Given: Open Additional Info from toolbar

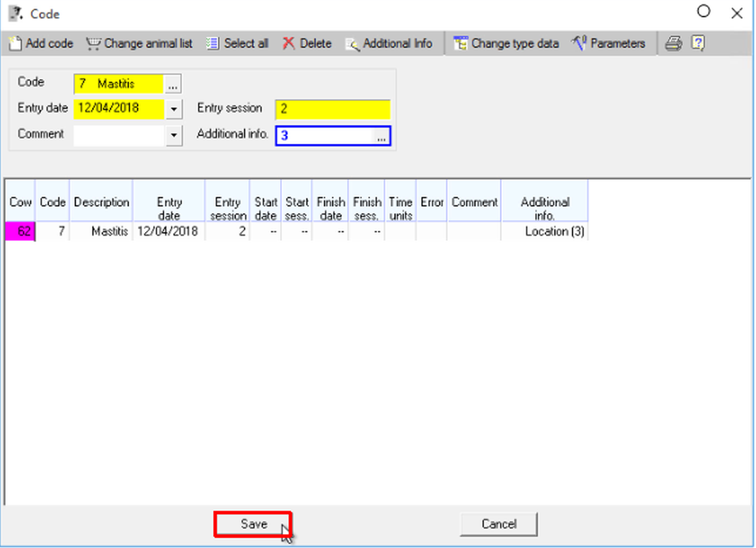Looking at the screenshot, I should tap(389, 44).
